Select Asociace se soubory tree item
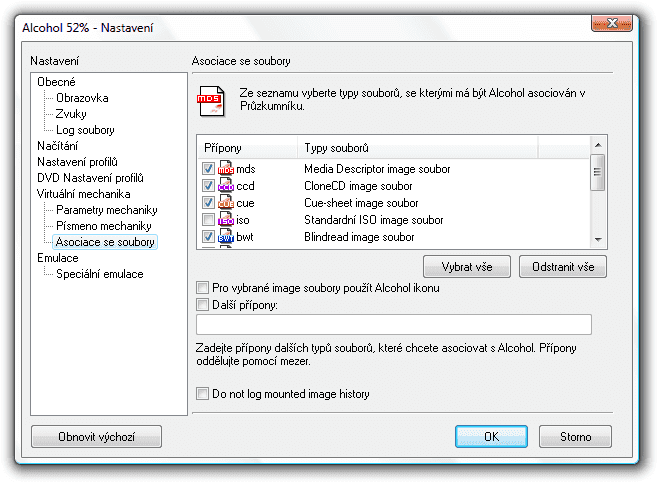Screen dimensions: 658x483 [105, 242]
